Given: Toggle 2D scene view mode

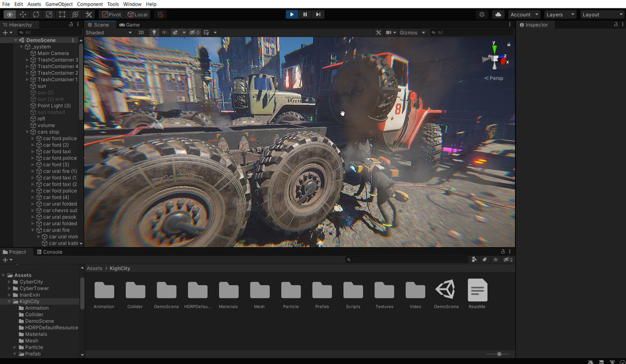Looking at the screenshot, I should [141, 32].
